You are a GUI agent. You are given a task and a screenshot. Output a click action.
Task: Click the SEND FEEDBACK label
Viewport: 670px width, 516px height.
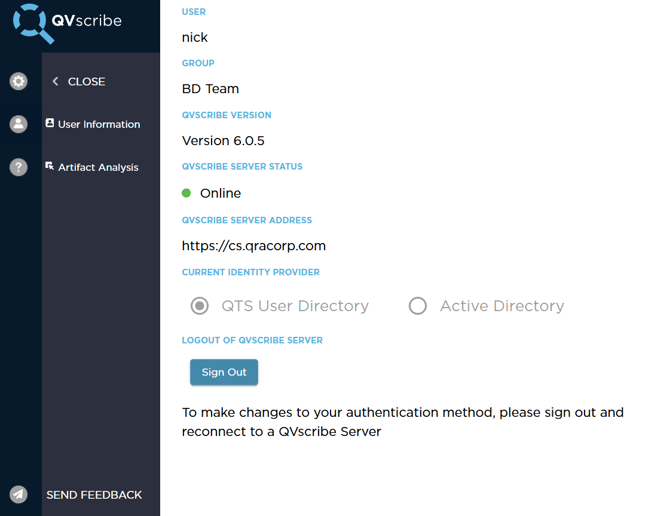pos(94,494)
